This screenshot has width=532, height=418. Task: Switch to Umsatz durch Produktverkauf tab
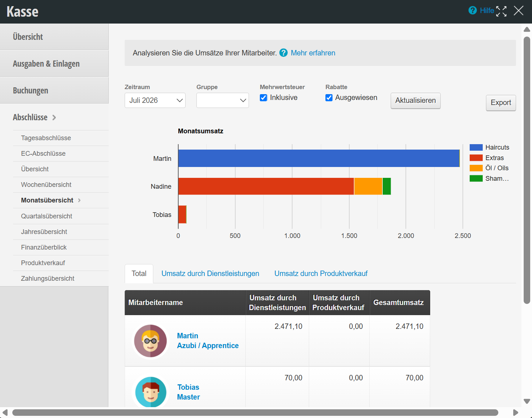[x=321, y=273]
